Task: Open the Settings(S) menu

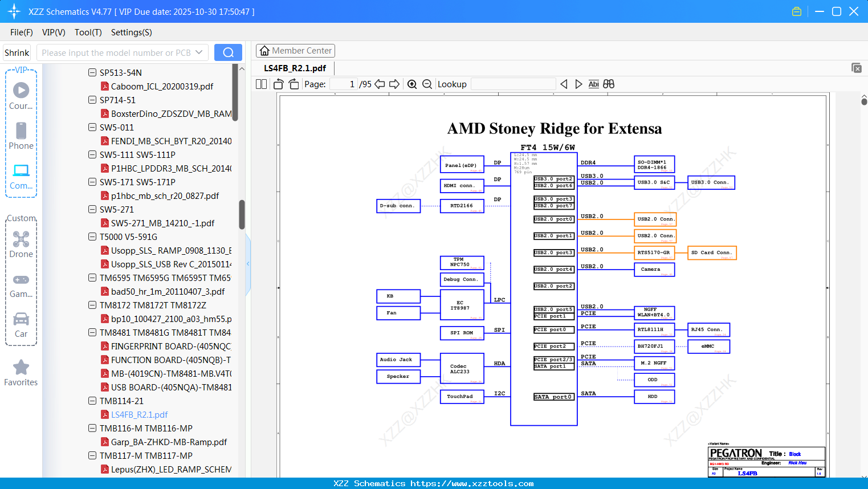Action: click(132, 32)
